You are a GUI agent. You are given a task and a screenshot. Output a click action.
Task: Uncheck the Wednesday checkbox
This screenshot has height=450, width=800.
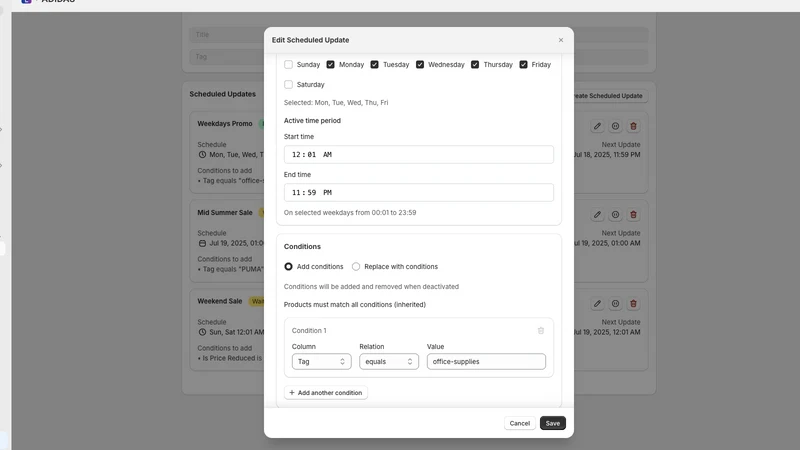click(x=420, y=64)
